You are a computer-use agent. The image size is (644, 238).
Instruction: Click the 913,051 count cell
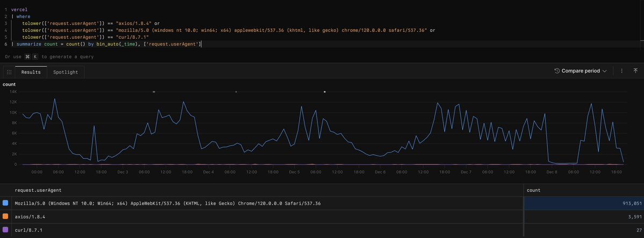point(584,203)
